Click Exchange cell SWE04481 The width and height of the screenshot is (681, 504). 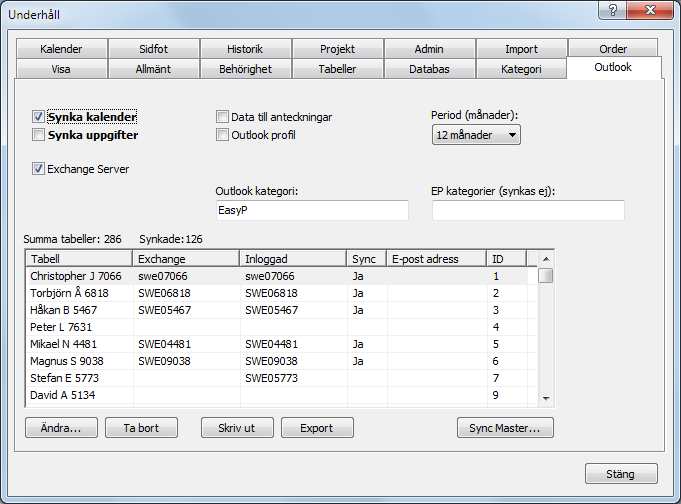pyautogui.click(x=164, y=344)
